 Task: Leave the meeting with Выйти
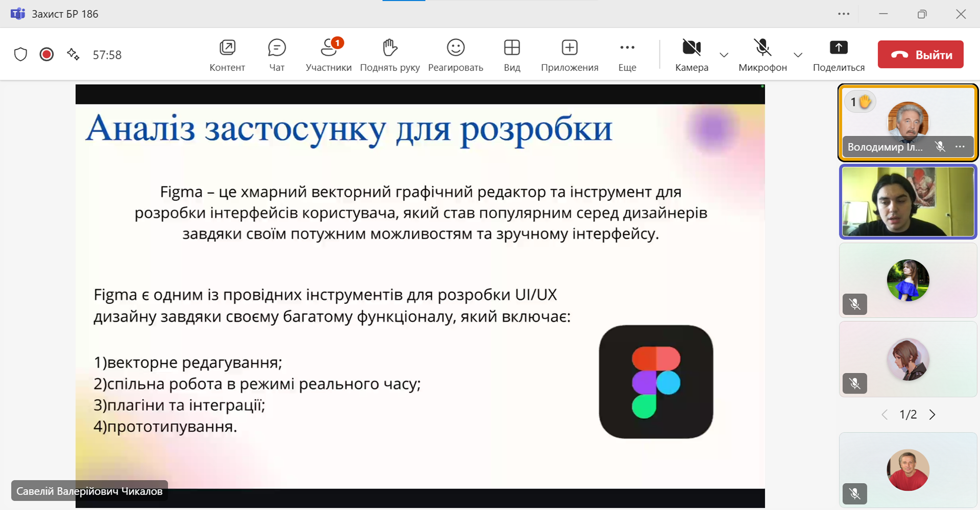click(x=920, y=55)
